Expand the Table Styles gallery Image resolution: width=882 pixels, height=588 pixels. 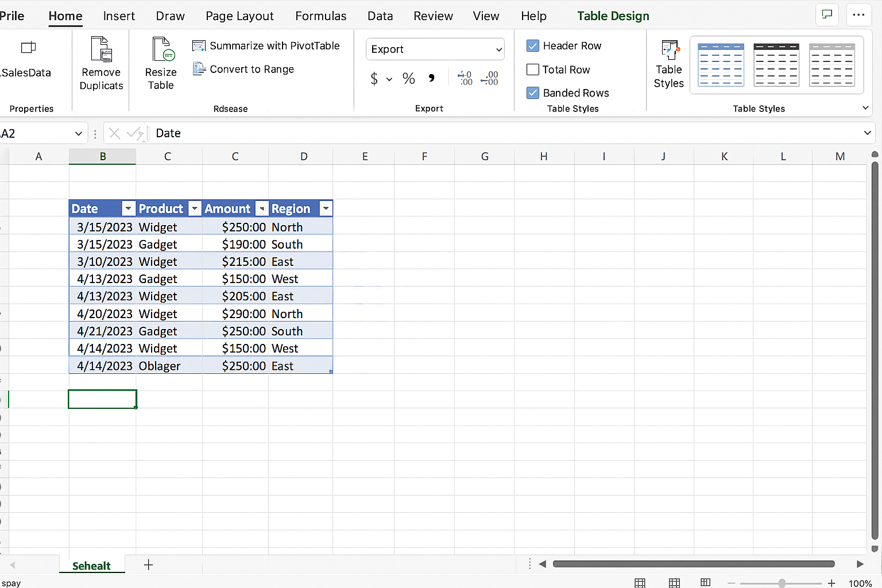[x=865, y=108]
